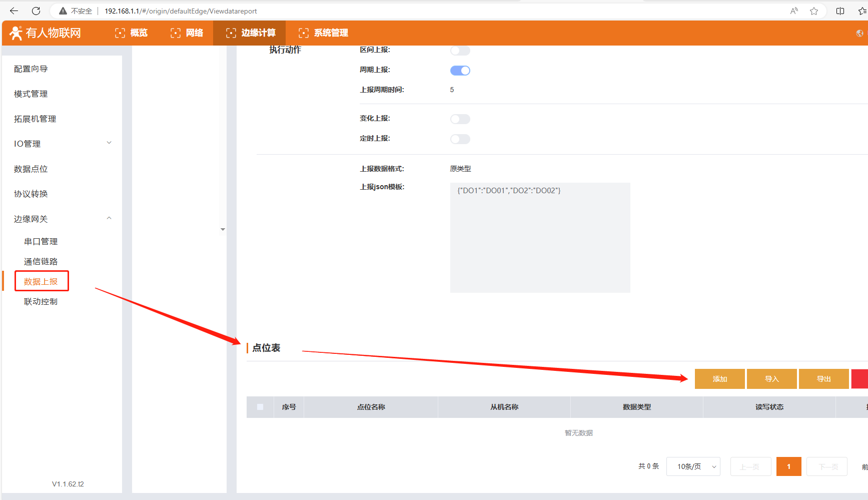Click the page refresh icon
Screen dimensions: 868x500
click(x=36, y=11)
